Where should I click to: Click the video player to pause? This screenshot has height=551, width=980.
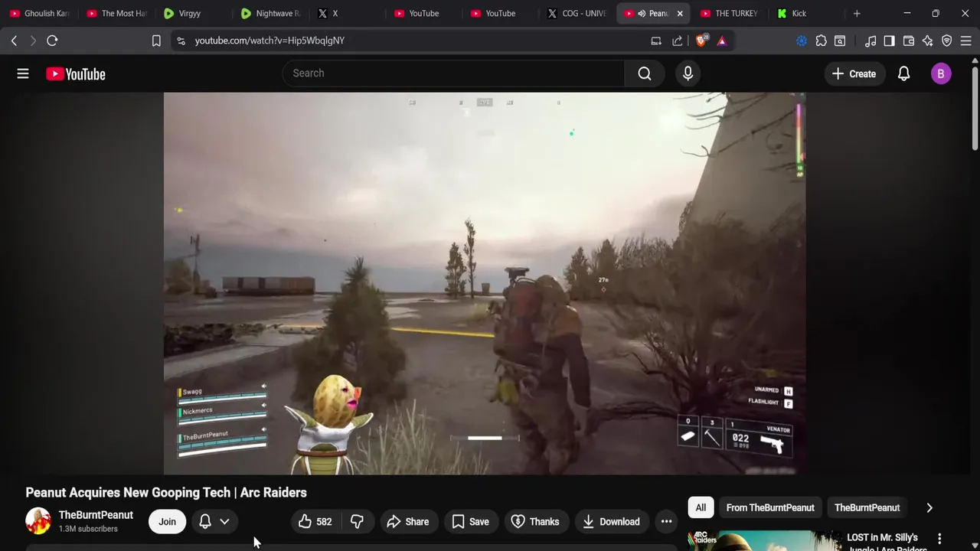pos(485,283)
